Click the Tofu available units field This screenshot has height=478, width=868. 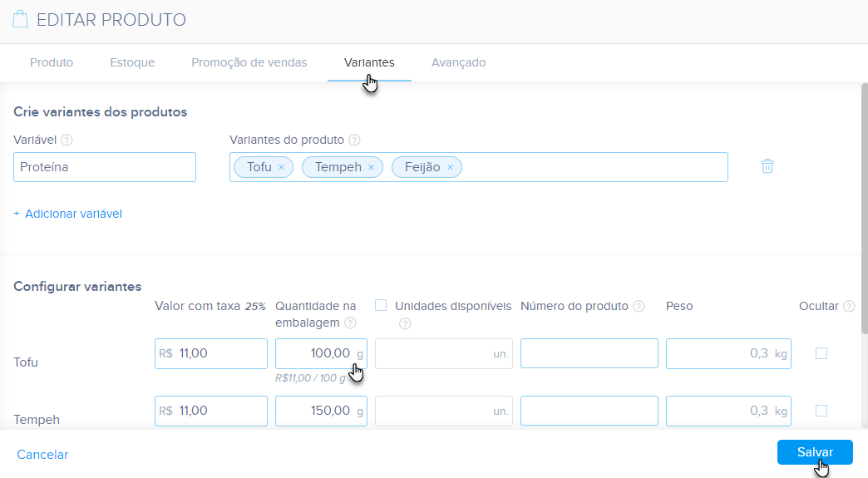[x=443, y=353]
